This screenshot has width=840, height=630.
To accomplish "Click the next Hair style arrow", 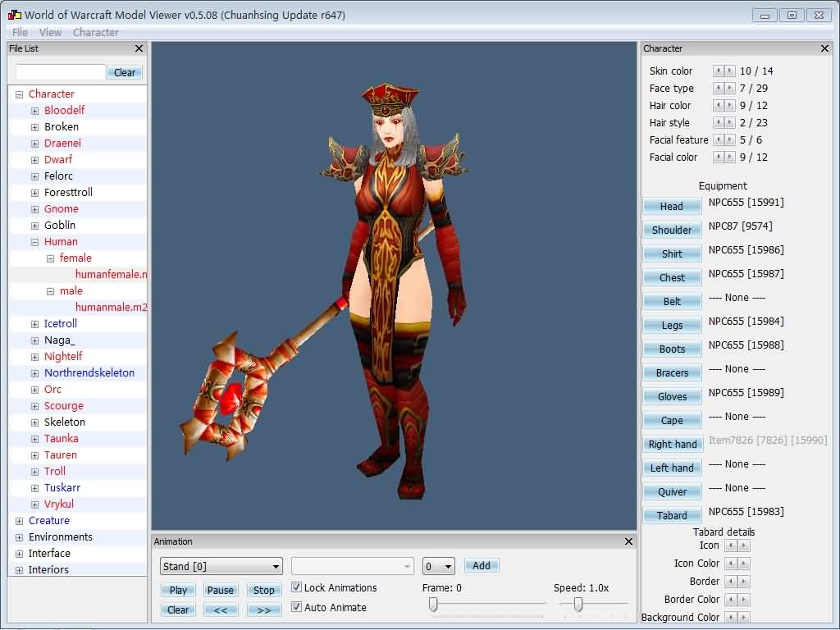I will [x=729, y=123].
